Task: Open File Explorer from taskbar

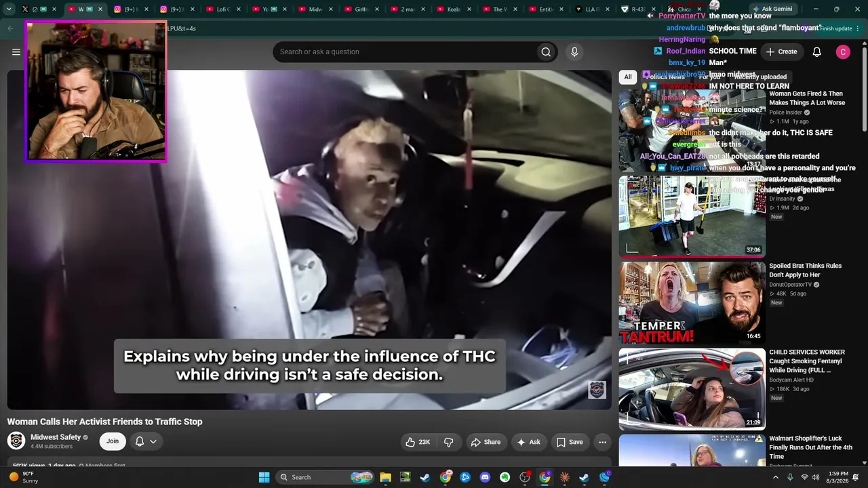Action: tap(385, 477)
